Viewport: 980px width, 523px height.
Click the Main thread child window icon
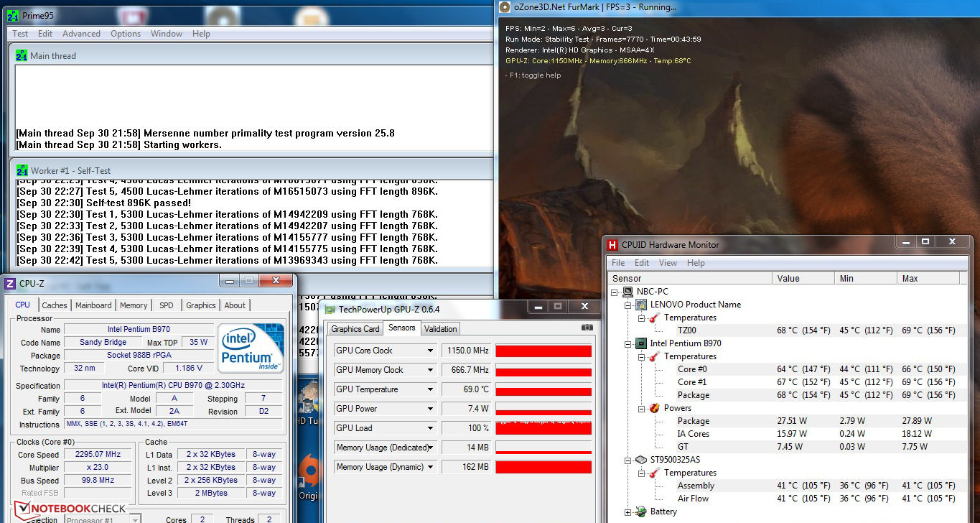click(x=22, y=55)
